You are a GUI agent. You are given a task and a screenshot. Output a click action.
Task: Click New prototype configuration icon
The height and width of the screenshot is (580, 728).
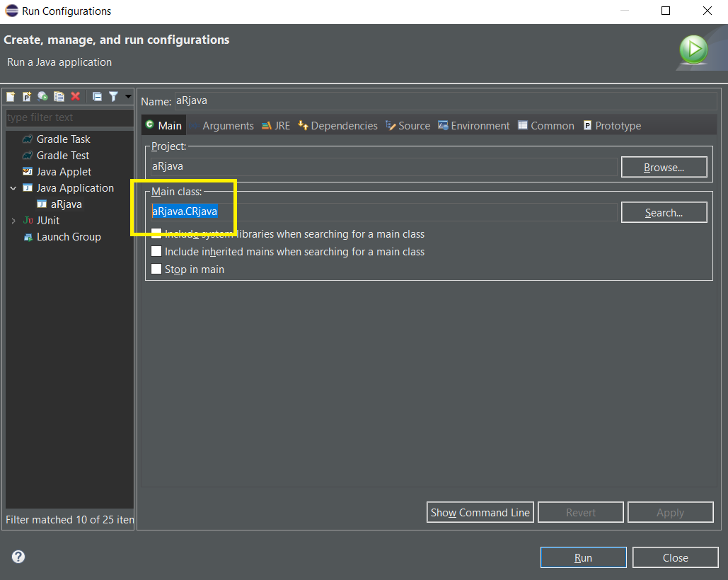27,96
